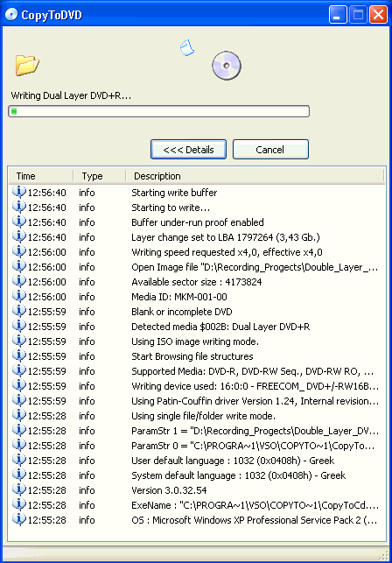Click info icon on 'OS : Microsoft Windows XP' row
This screenshot has width=392, height=563.
coord(19,520)
